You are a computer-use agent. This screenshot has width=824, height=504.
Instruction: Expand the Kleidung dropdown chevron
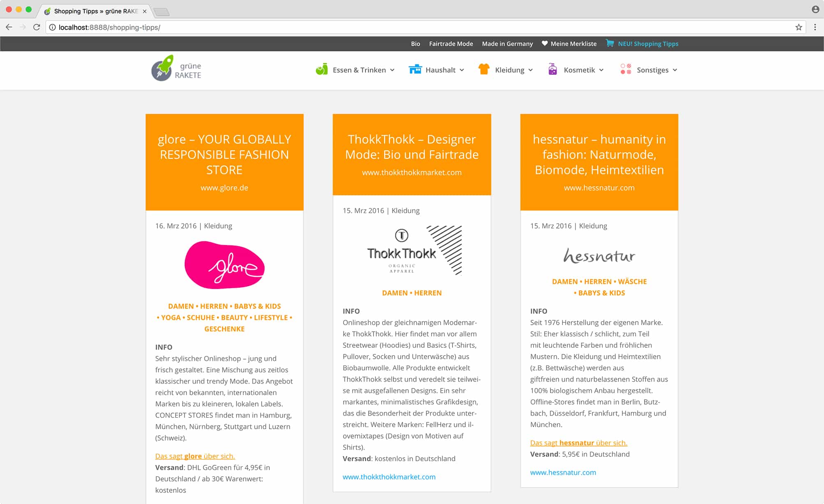(x=531, y=70)
